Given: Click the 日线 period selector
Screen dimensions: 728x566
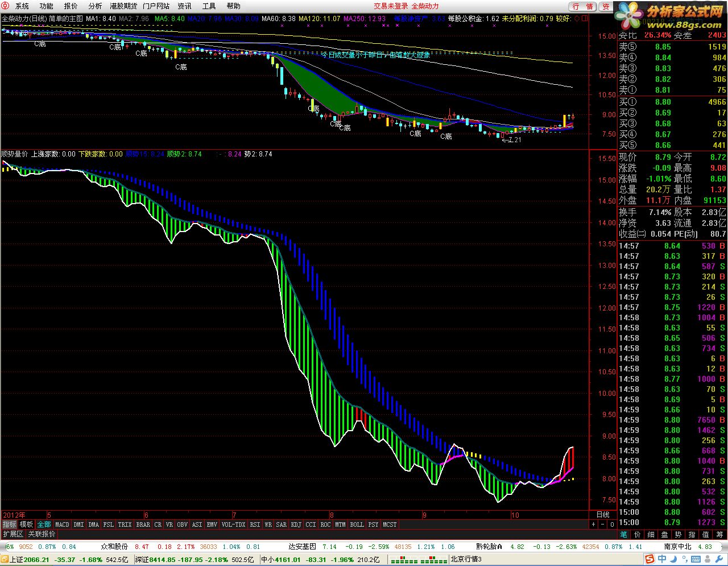Looking at the screenshot, I should pyautogui.click(x=603, y=515).
